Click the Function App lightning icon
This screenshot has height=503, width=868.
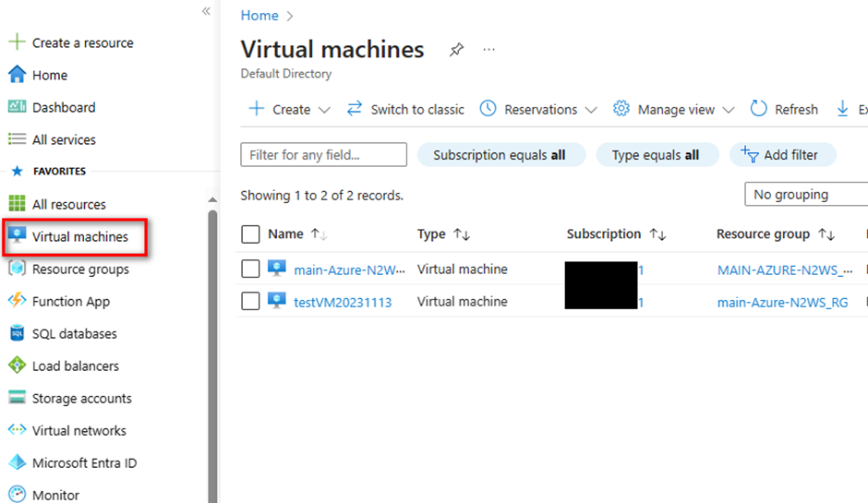coord(18,301)
